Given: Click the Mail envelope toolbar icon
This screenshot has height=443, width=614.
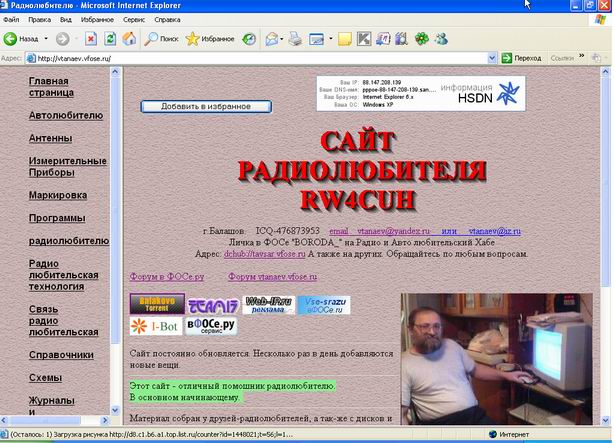Looking at the screenshot, I should [x=271, y=39].
